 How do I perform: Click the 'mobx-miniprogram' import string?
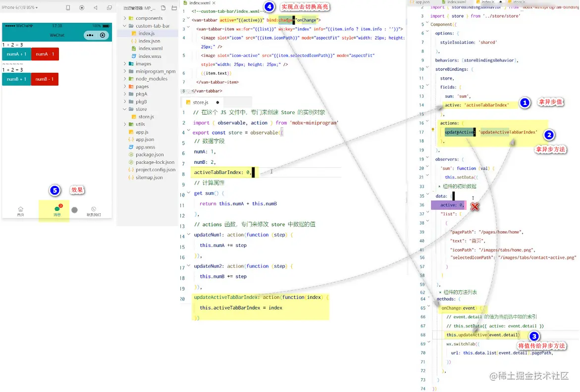(314, 123)
